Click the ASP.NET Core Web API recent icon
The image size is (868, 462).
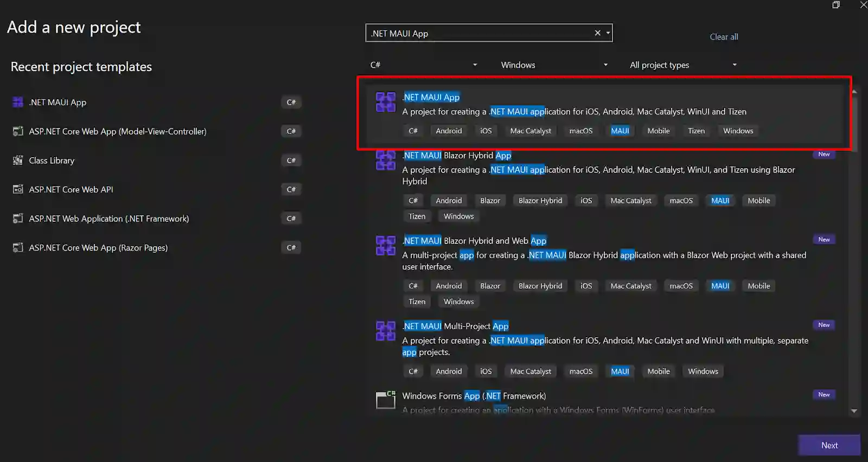18,189
